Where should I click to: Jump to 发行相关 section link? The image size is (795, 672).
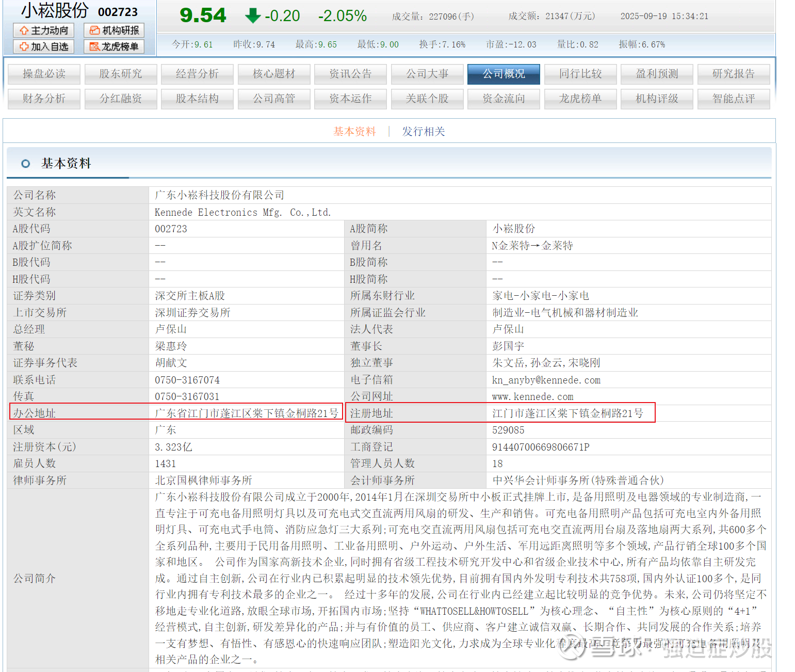(424, 132)
